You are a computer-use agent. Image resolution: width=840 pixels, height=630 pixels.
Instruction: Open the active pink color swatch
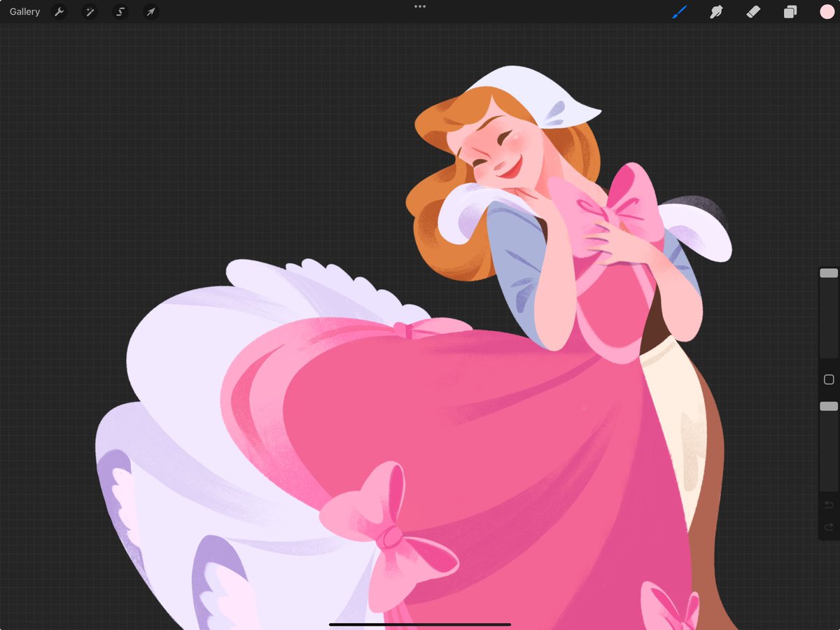[x=827, y=12]
